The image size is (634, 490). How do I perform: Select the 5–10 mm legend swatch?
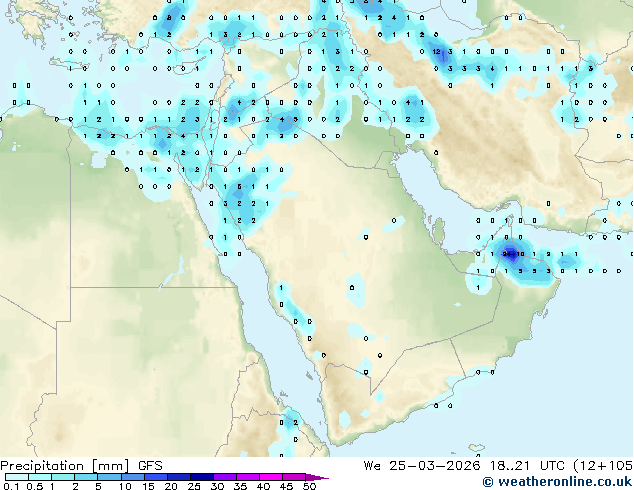tap(109, 477)
